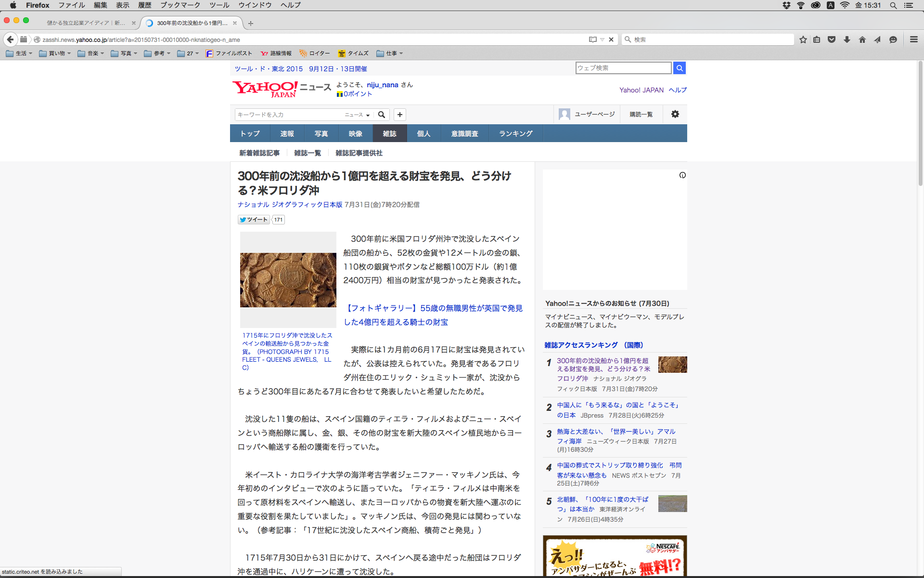Click the ツイート share button
924x578 pixels.
pos(254,220)
